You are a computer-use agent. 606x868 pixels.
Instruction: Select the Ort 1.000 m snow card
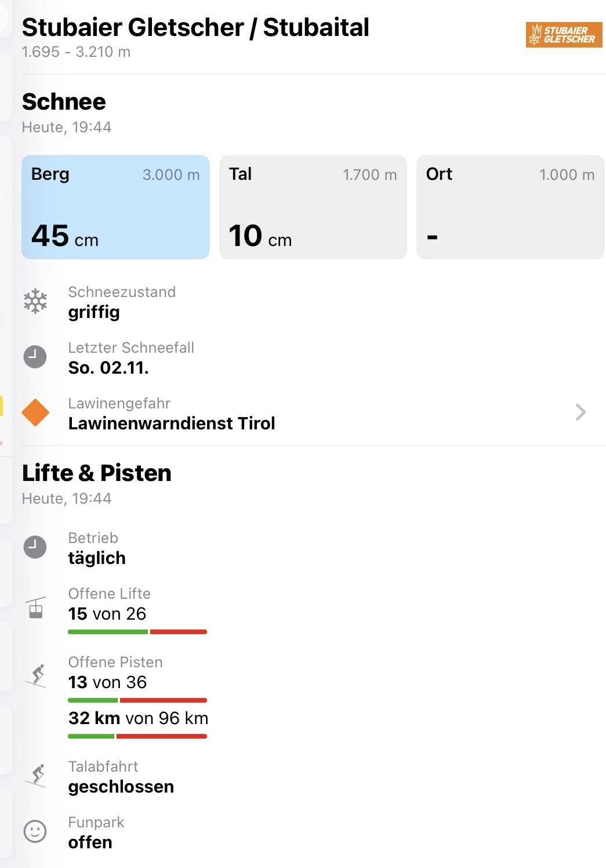(x=510, y=207)
